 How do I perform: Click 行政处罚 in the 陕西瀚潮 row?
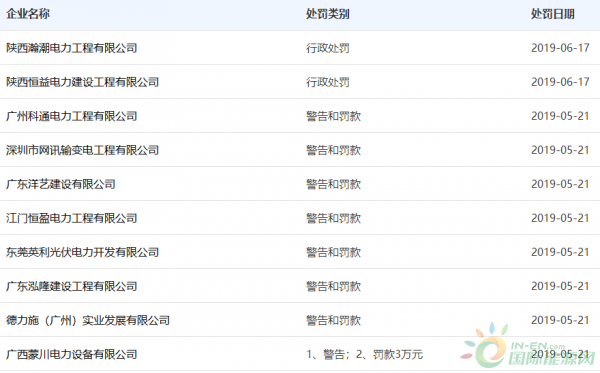[328, 48]
